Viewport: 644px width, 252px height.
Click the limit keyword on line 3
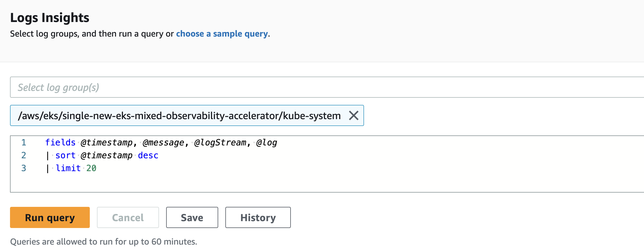(68, 168)
